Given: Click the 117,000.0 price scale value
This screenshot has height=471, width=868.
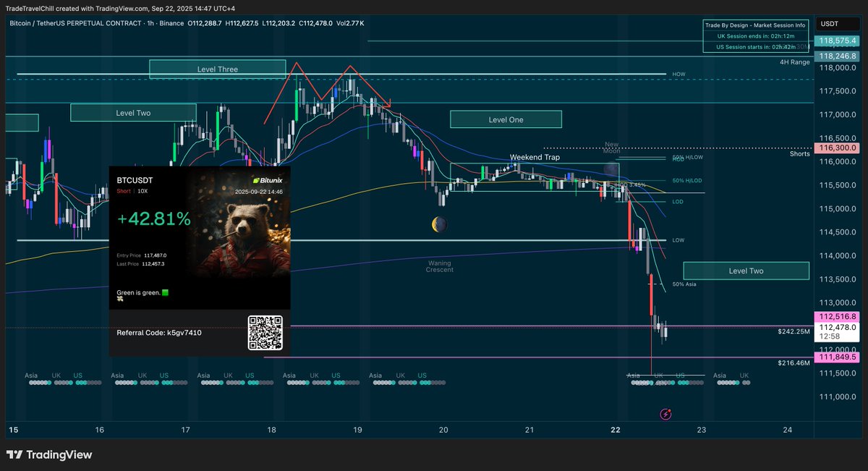Looking at the screenshot, I should point(836,114).
